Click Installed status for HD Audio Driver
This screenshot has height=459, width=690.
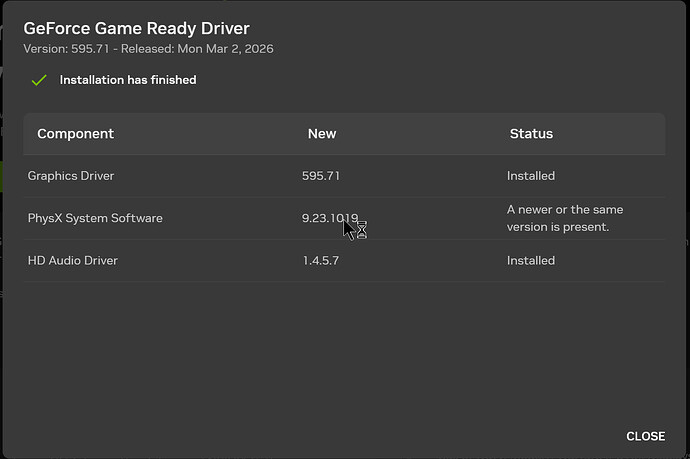531,260
